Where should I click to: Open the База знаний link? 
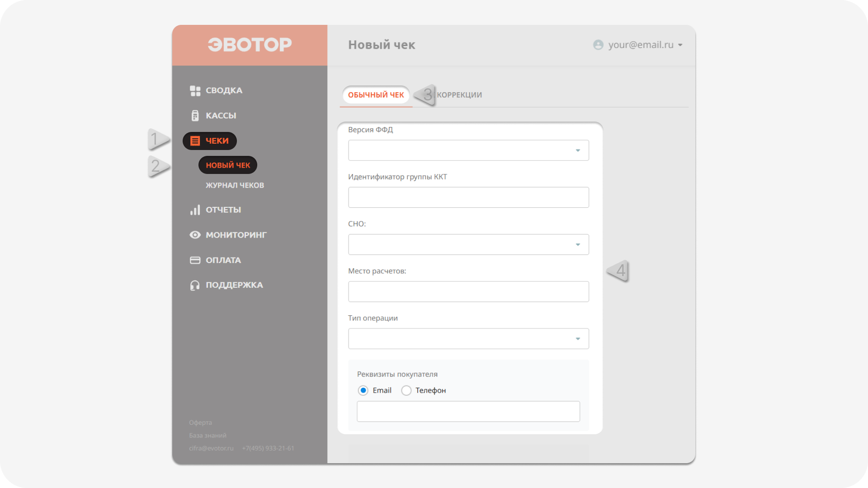208,436
